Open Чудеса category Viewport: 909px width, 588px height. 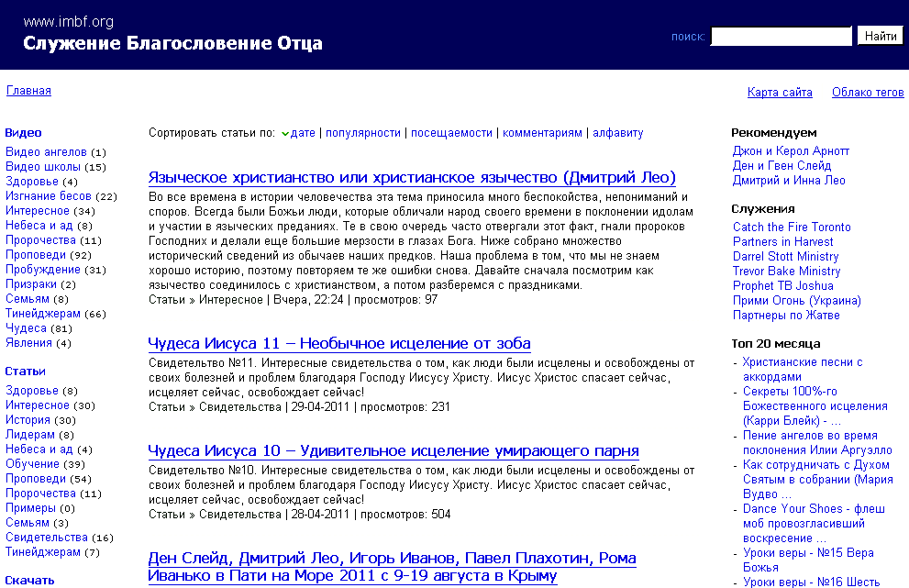[26, 327]
